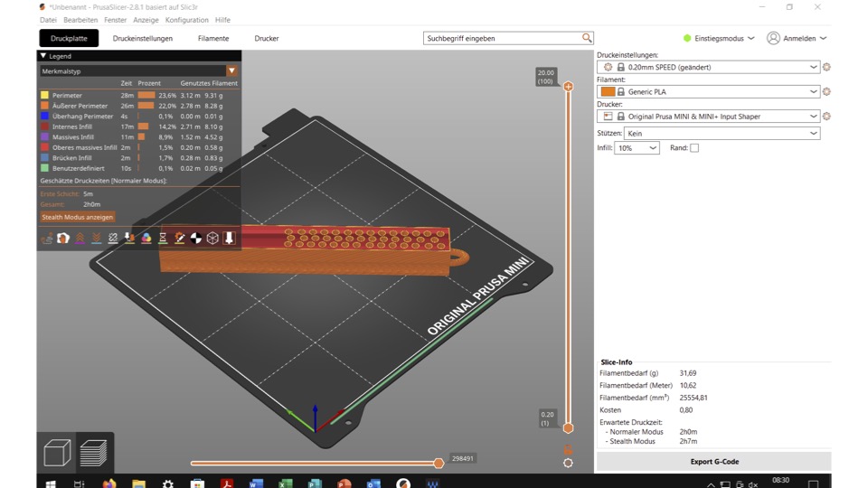This screenshot has width=868, height=488.
Task: Switch to the Filamente tab
Action: pos(213,38)
